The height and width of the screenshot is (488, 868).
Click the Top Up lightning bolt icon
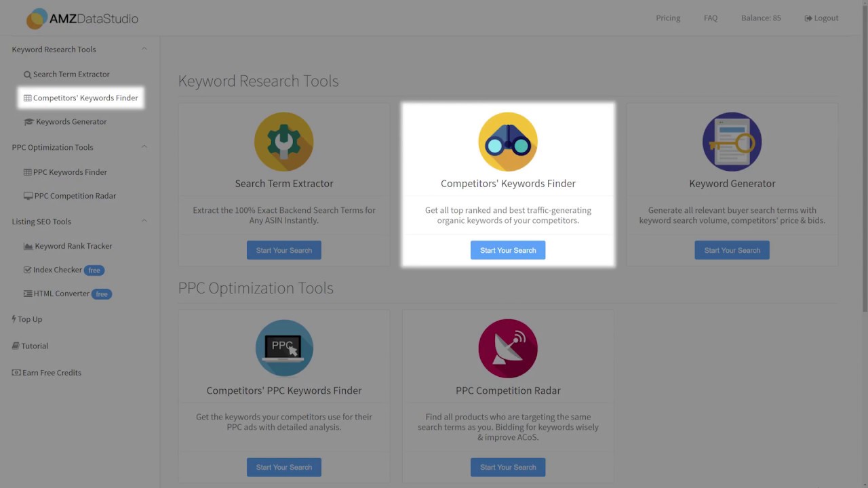[14, 319]
